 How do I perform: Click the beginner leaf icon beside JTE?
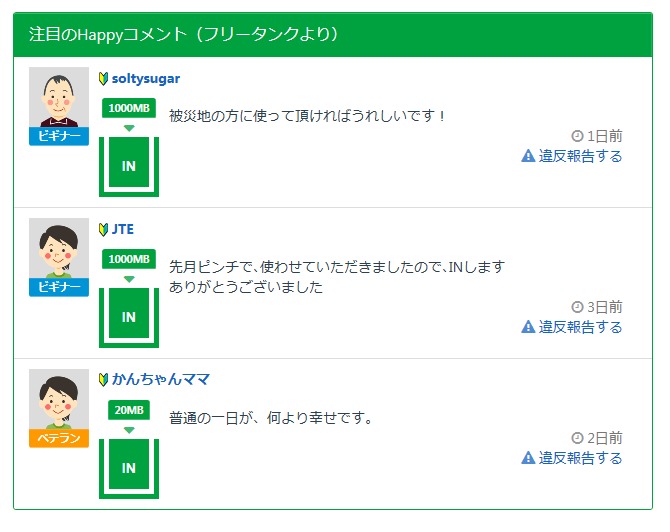104,229
